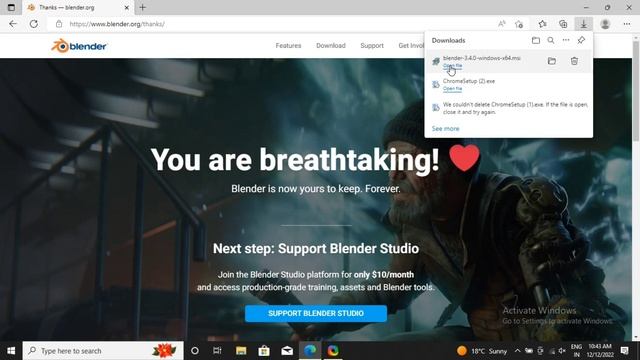Open Features menu on Blender site

[x=288, y=46]
